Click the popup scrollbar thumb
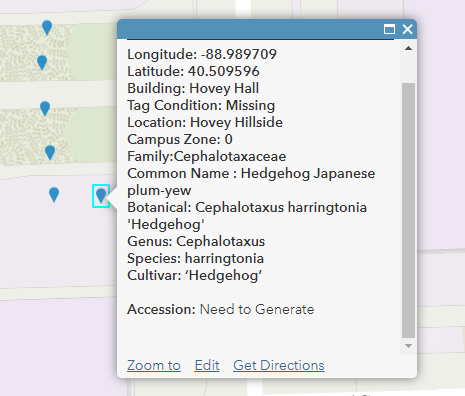The width and height of the screenshot is (465, 396). click(408, 210)
